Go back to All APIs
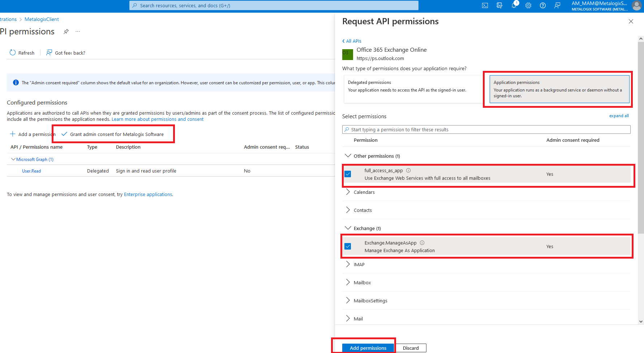This screenshot has height=353, width=644. pos(352,41)
